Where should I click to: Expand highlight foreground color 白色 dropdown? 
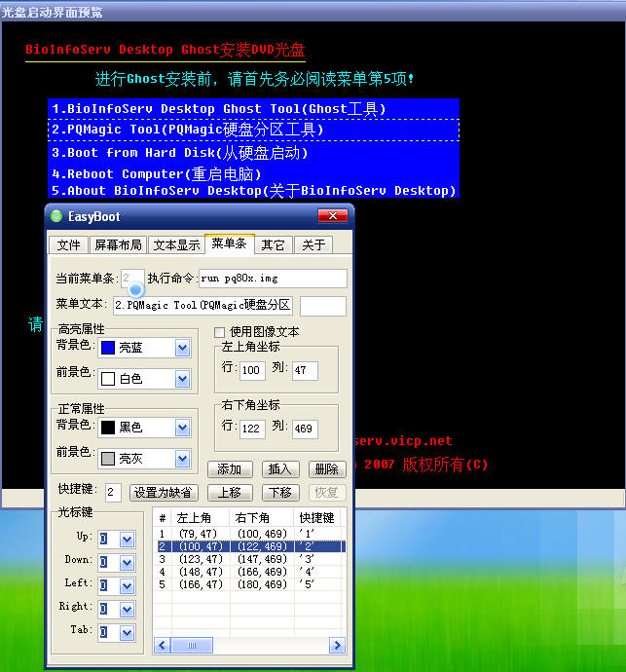[182, 379]
